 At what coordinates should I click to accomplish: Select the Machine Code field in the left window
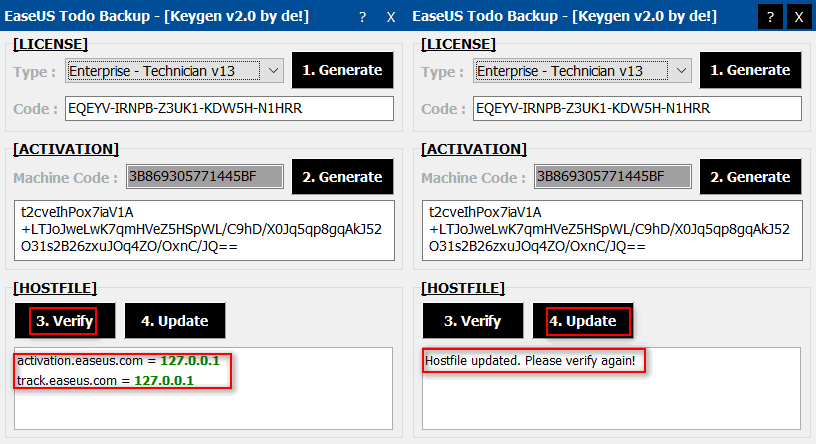point(205,176)
